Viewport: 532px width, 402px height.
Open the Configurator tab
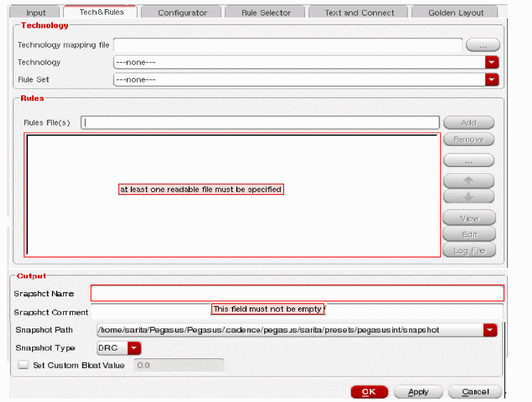(x=182, y=13)
